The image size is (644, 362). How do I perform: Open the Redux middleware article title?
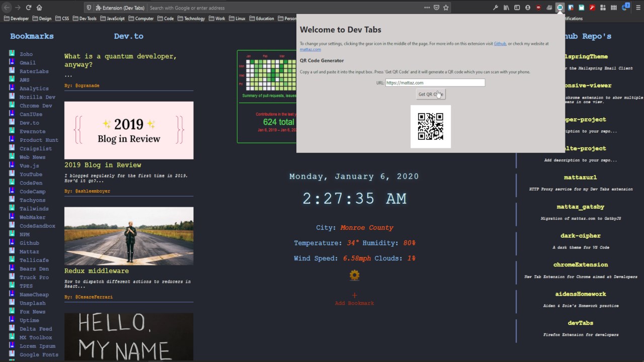coord(97,270)
